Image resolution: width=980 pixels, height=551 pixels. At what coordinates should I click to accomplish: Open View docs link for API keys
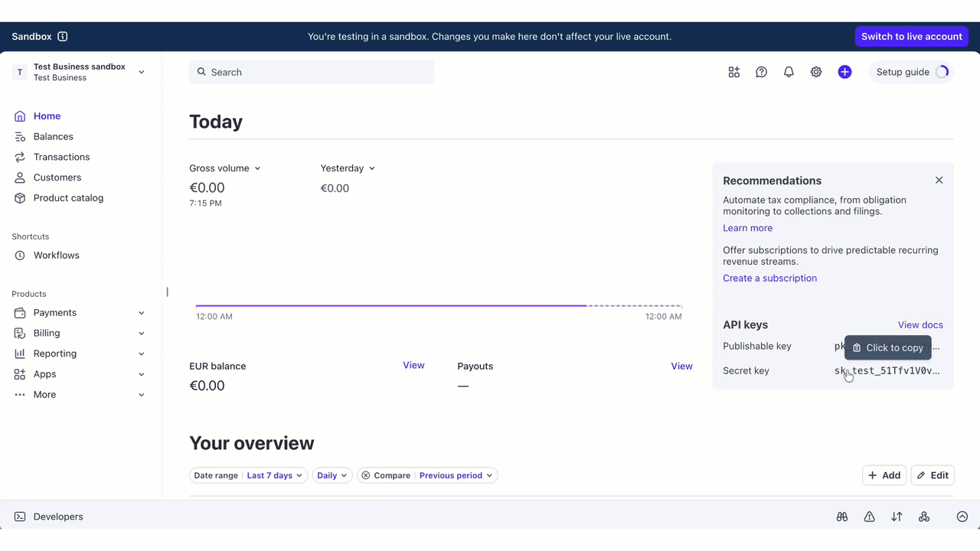pos(920,325)
